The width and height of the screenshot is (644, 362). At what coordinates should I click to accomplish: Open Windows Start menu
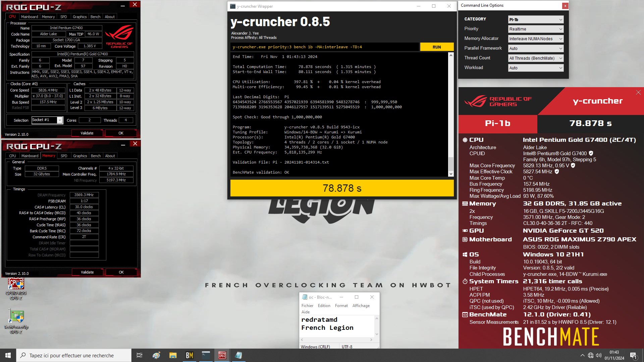coord(8,355)
